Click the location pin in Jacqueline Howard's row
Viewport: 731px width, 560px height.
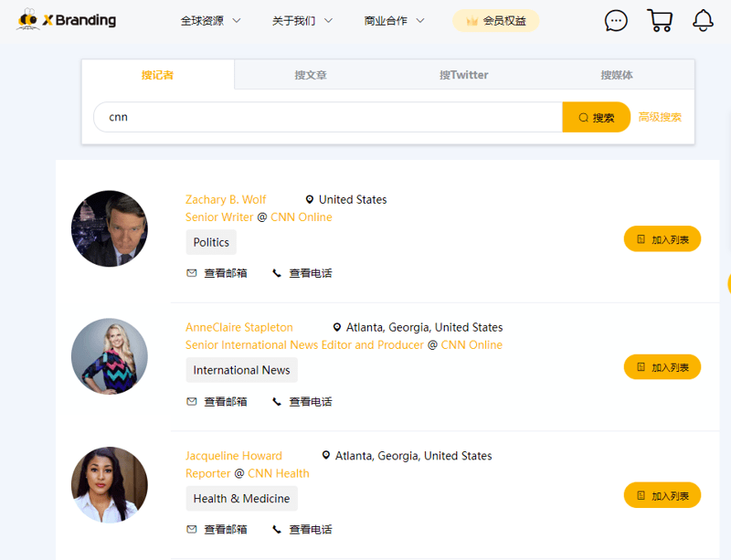click(326, 456)
